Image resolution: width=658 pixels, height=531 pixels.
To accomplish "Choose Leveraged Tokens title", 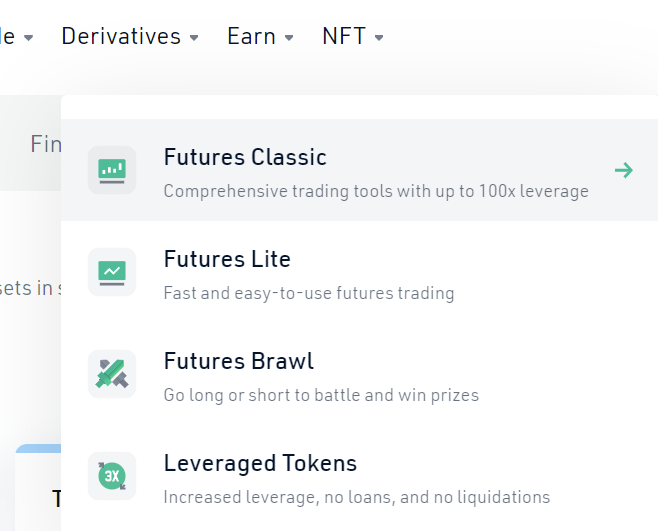I will click(260, 463).
